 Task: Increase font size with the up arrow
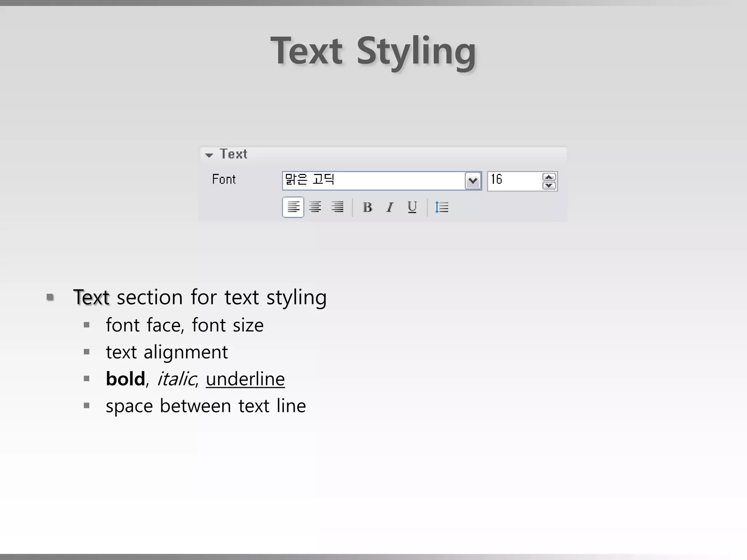pos(549,177)
